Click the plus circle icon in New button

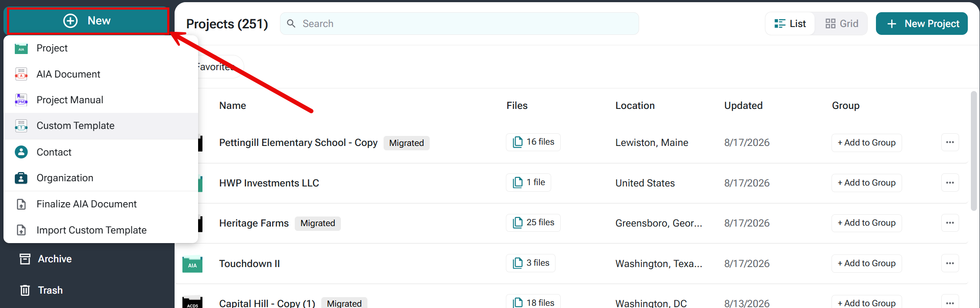70,21
